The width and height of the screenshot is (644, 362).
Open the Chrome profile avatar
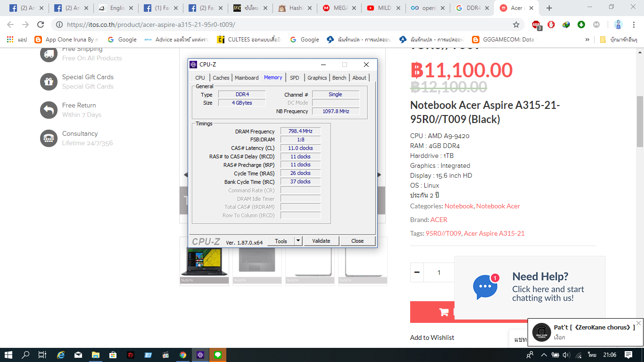pos(619,25)
